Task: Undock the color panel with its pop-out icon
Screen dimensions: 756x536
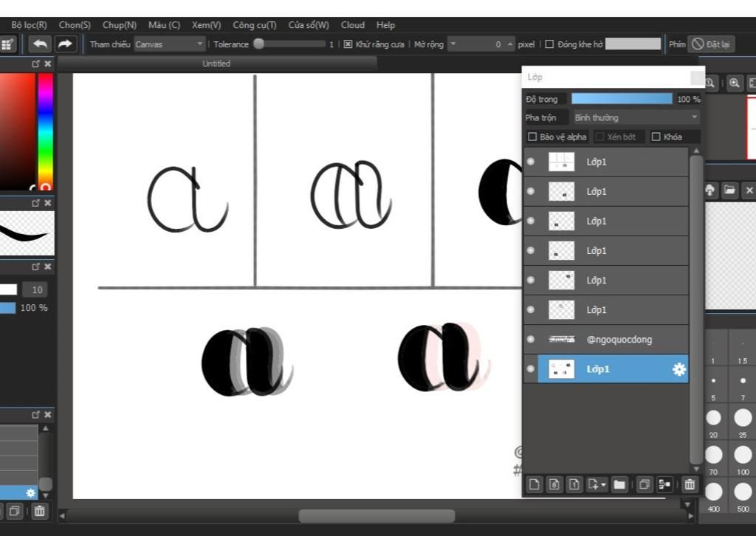Action: coord(35,63)
